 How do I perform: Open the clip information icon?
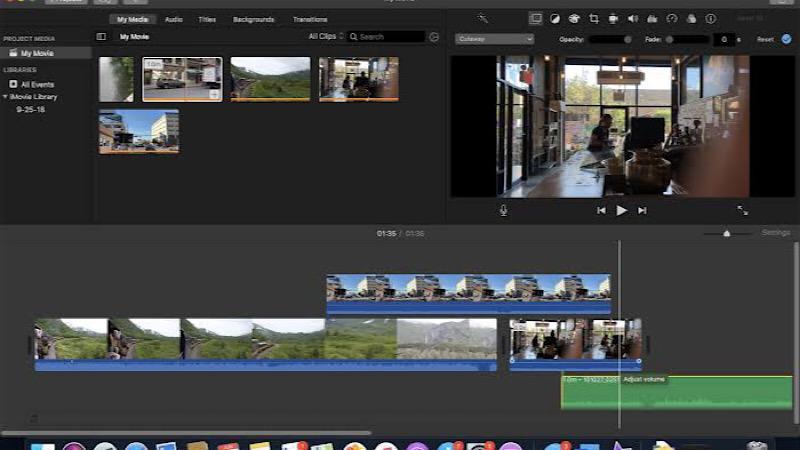point(711,19)
